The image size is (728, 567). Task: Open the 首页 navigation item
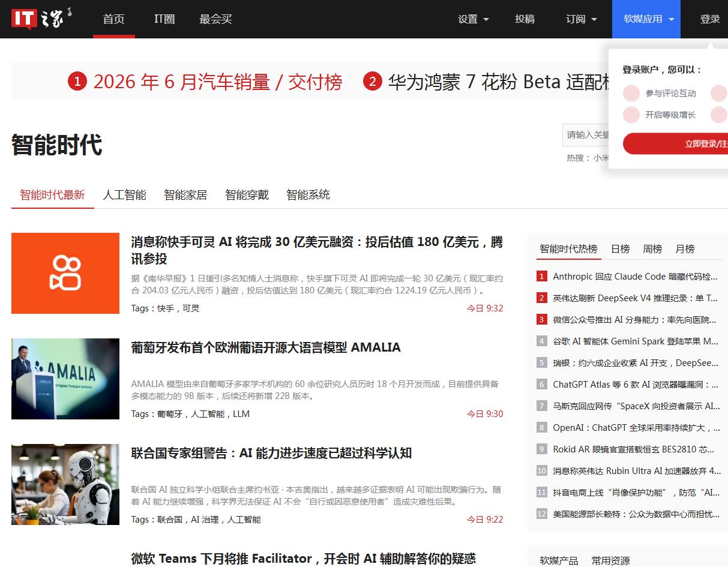(113, 19)
